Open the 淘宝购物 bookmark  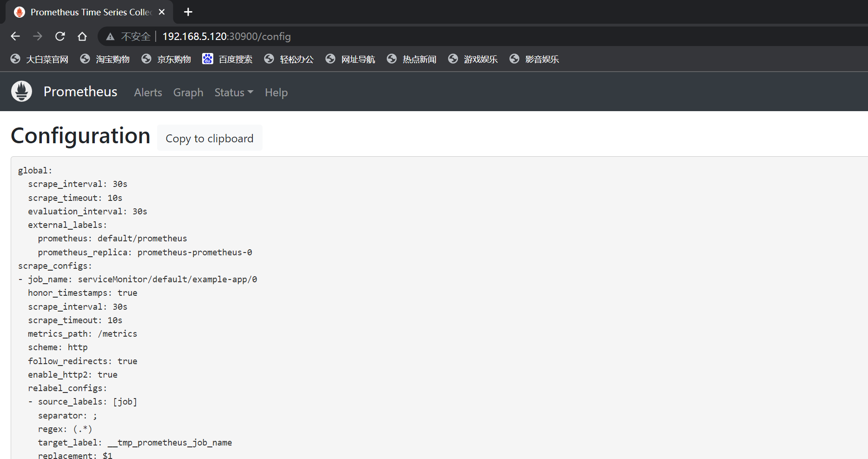[105, 59]
